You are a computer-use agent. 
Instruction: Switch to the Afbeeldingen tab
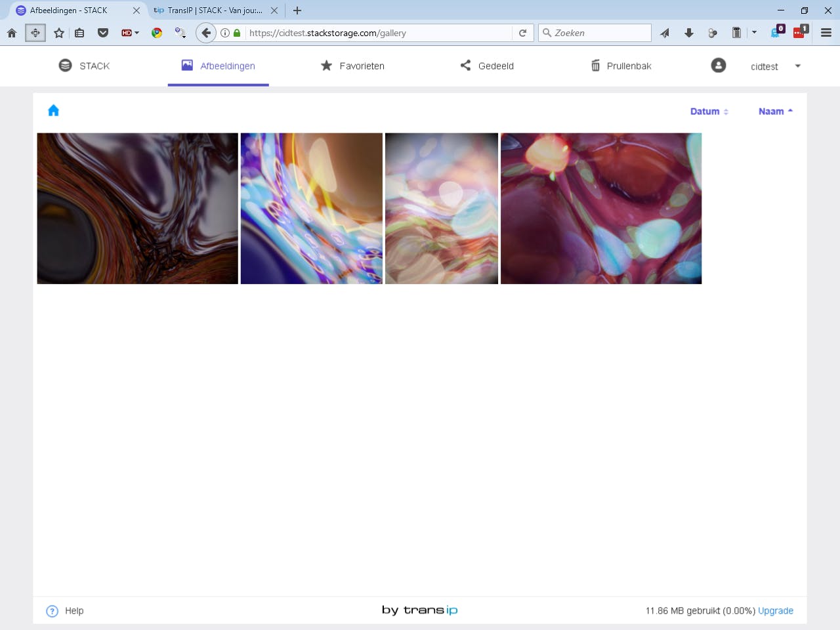pos(218,66)
